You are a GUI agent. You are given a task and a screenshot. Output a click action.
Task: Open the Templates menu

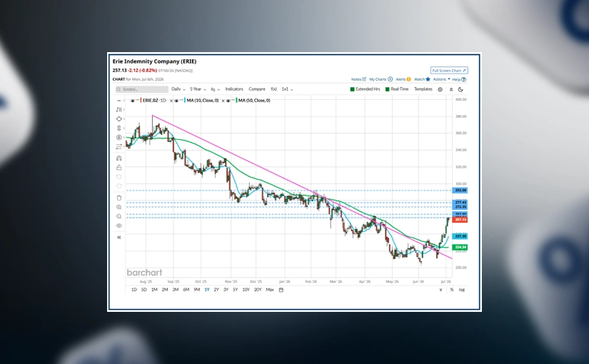[x=423, y=89]
